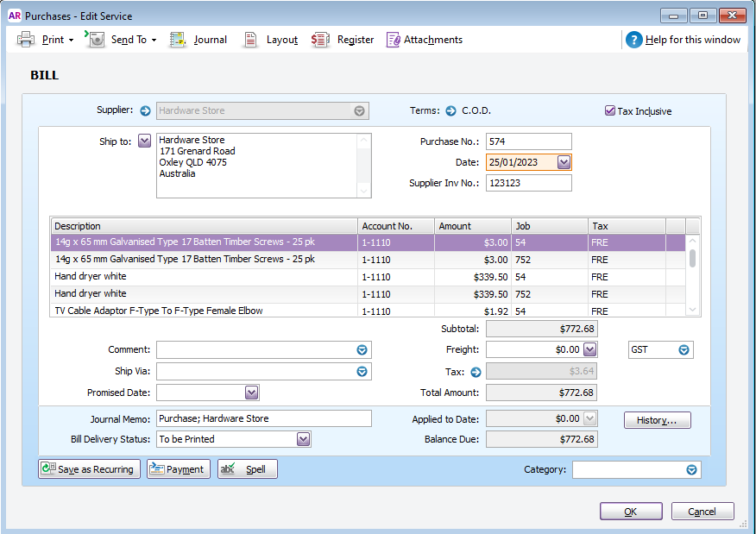Click the History button
756x534 pixels.
(657, 419)
